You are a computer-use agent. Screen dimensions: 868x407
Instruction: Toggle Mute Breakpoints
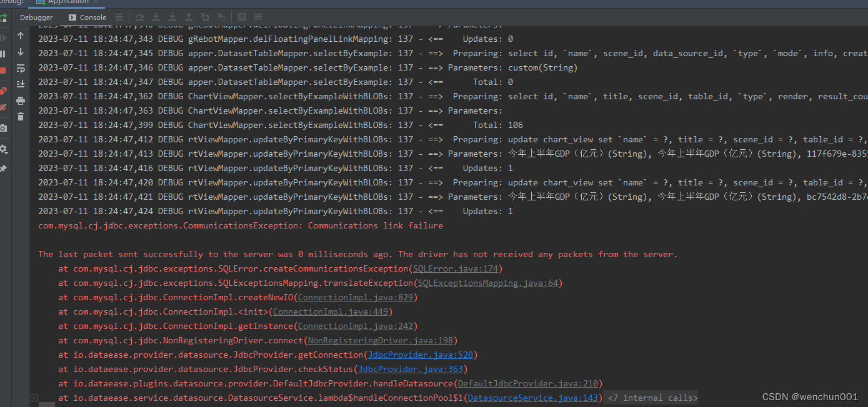pos(2,107)
